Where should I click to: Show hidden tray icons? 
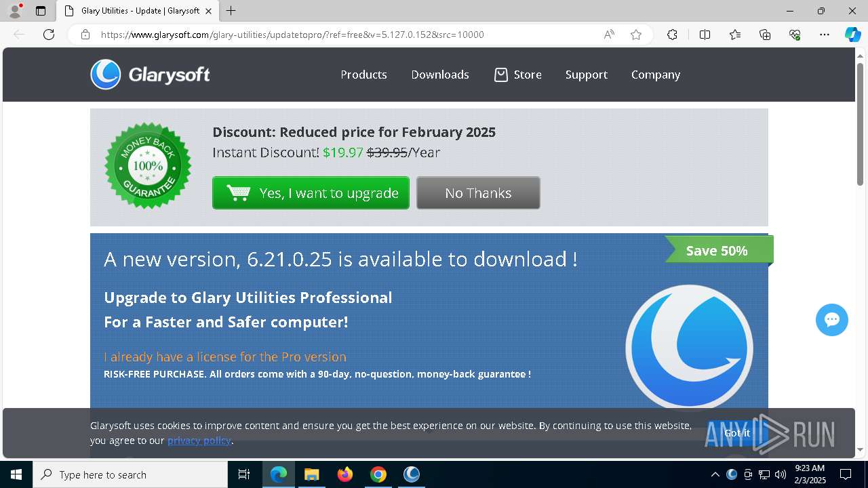(715, 474)
